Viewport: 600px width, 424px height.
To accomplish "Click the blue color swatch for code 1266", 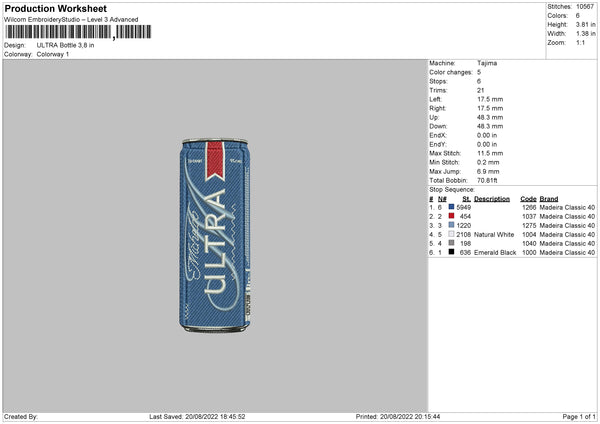I will pyautogui.click(x=451, y=207).
